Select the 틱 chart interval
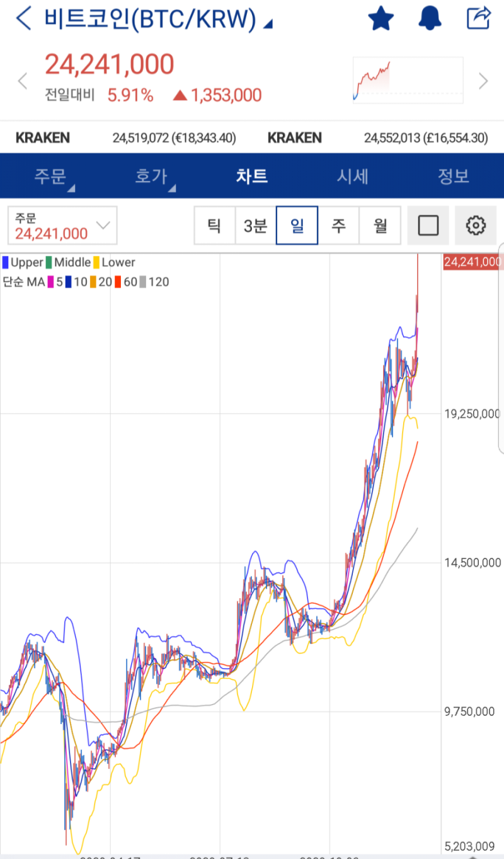 214,226
